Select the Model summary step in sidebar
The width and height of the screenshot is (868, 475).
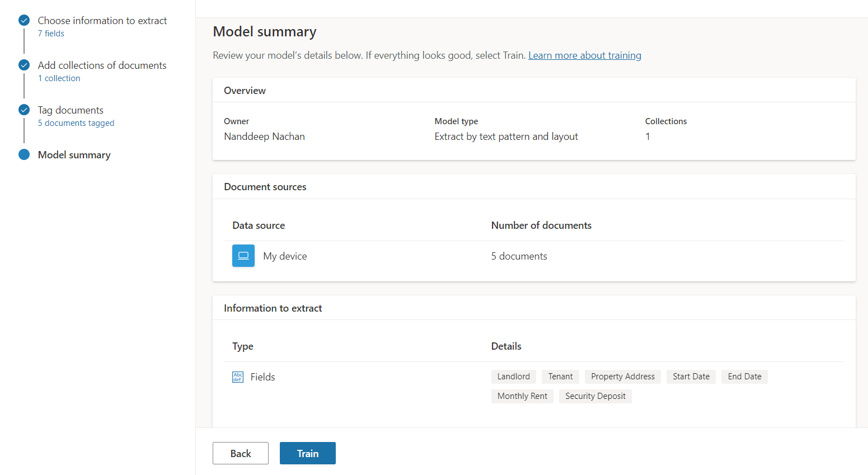point(74,155)
